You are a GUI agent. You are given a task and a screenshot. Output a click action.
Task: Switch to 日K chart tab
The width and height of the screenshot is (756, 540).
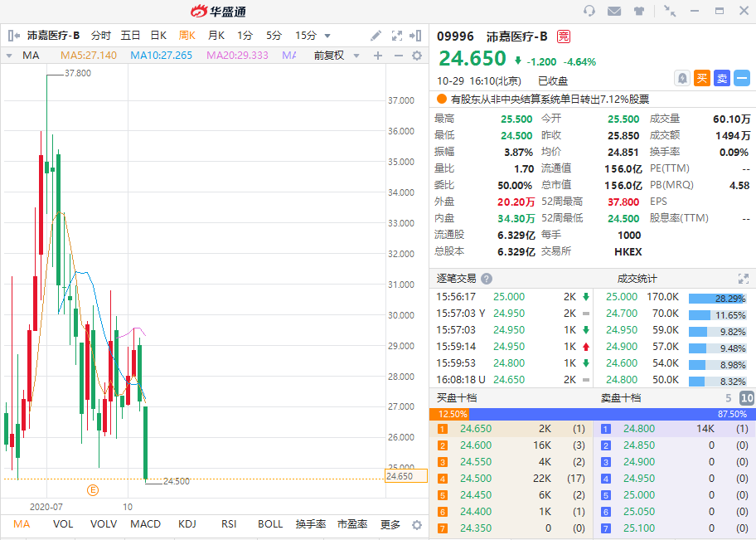(158, 35)
